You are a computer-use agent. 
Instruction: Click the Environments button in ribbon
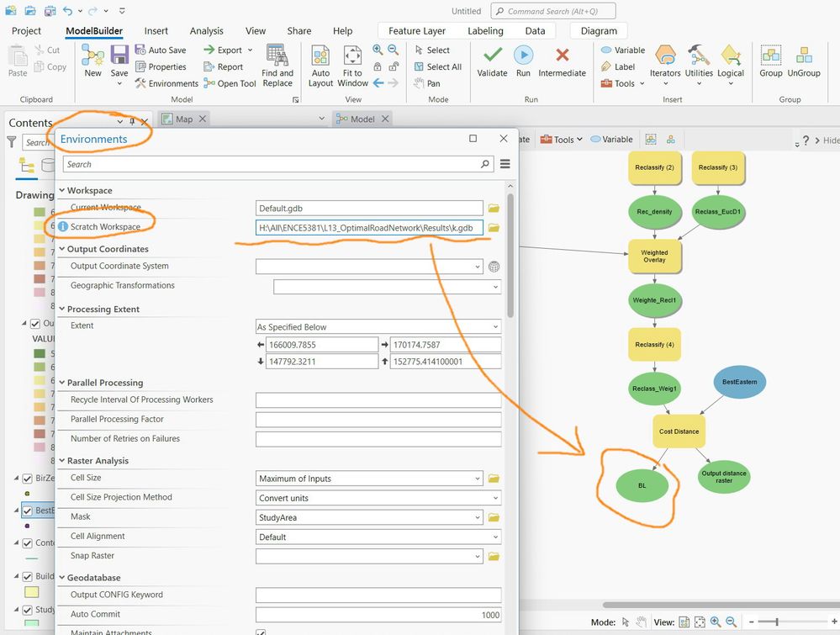click(x=166, y=84)
